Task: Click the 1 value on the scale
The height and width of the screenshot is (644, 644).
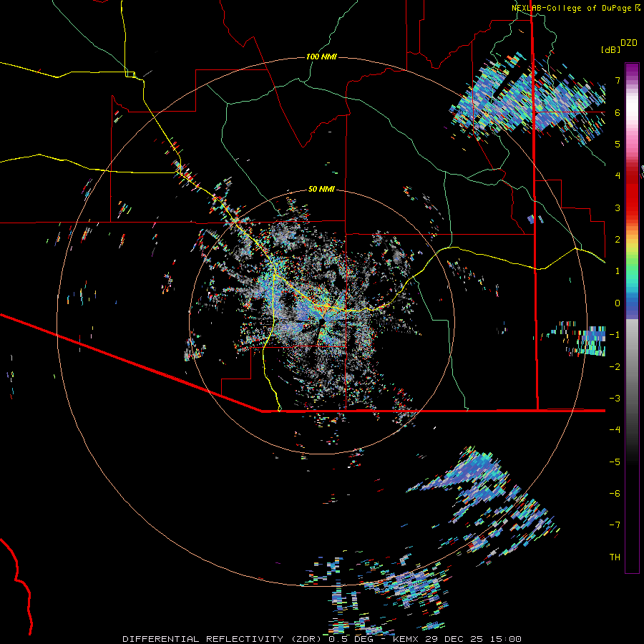Action: pos(618,271)
